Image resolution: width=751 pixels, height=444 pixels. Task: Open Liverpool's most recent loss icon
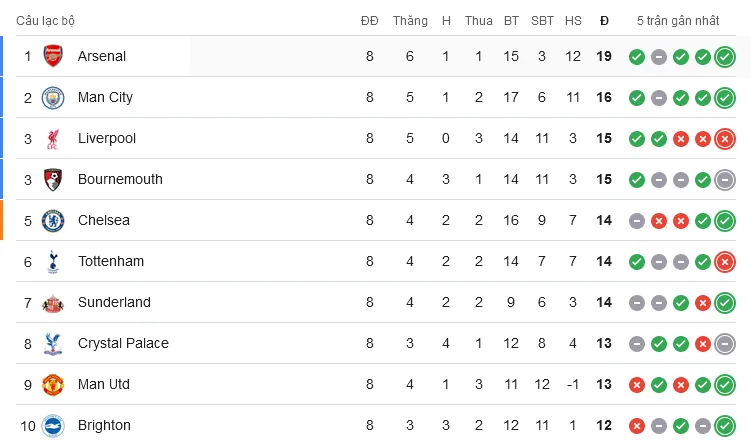725,138
